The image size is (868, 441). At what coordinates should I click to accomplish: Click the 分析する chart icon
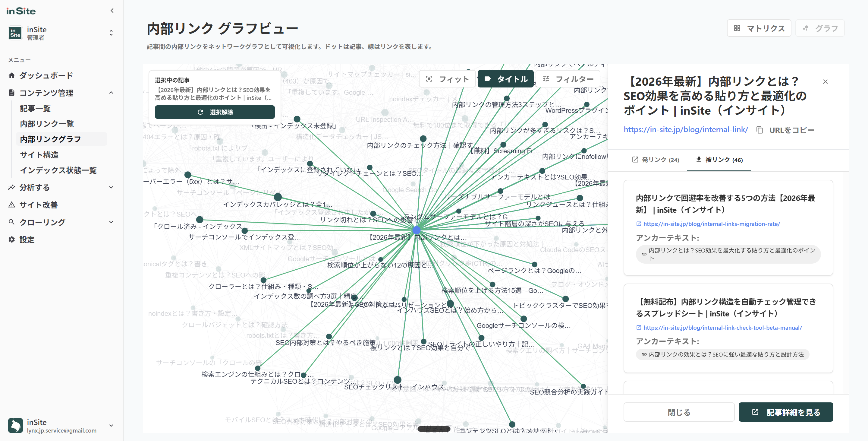(11, 187)
